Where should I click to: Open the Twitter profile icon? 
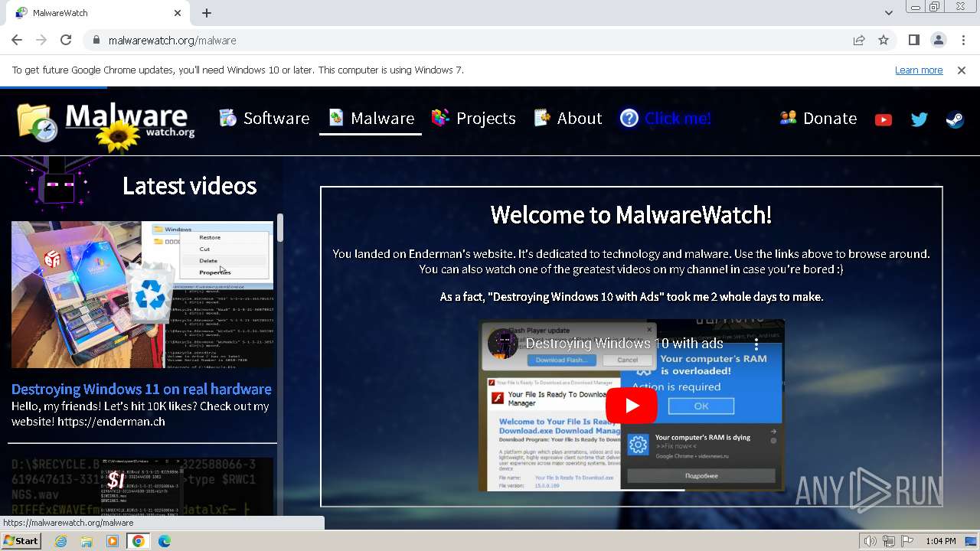click(919, 119)
